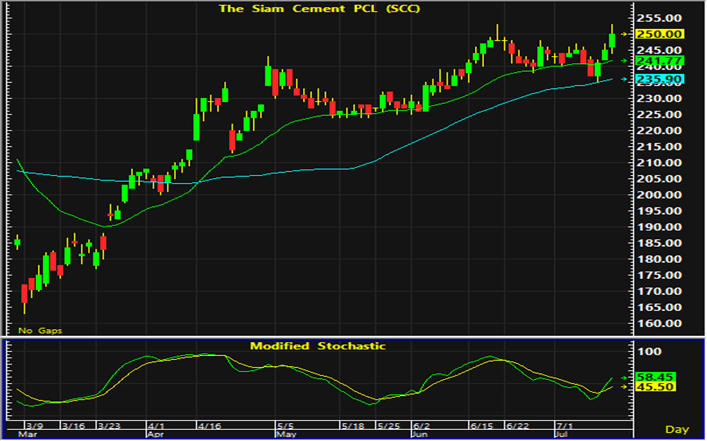707x441 pixels.
Task: Click the 6/2 date label
Action: tap(421, 426)
